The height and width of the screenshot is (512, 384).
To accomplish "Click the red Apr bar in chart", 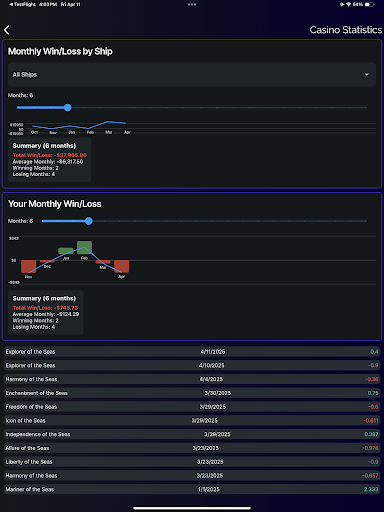I will pos(121,266).
